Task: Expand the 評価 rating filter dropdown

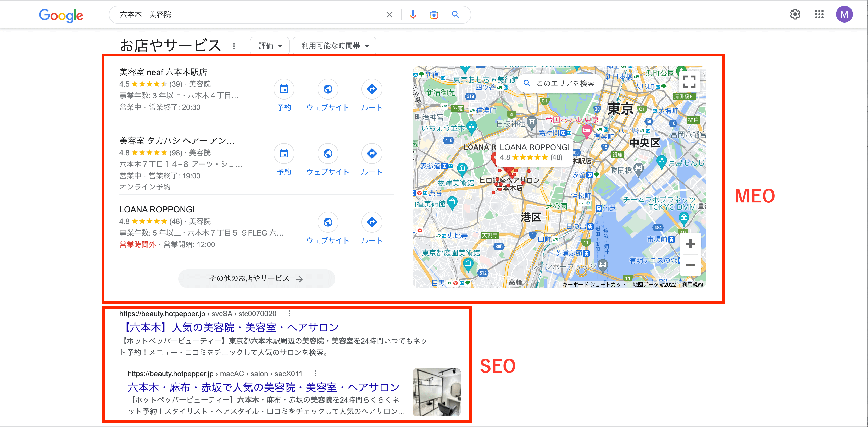Action: [x=270, y=46]
